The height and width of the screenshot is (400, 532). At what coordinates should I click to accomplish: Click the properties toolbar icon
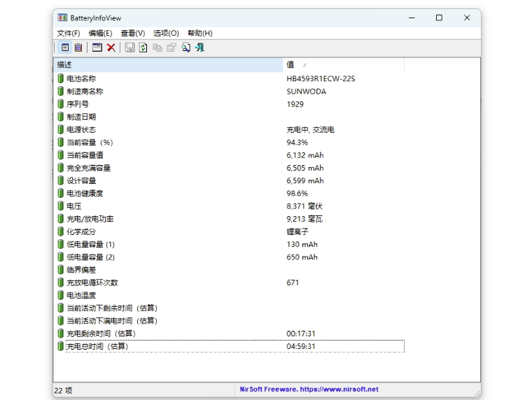coord(171,48)
